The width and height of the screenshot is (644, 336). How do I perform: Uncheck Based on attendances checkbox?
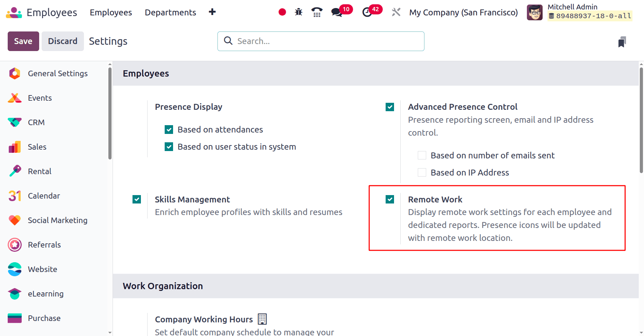tap(169, 130)
